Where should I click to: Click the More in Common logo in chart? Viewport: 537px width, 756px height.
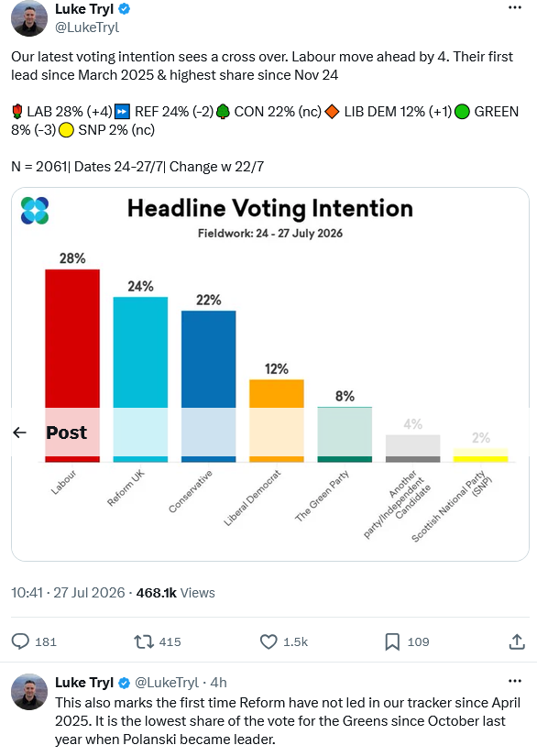[x=35, y=211]
